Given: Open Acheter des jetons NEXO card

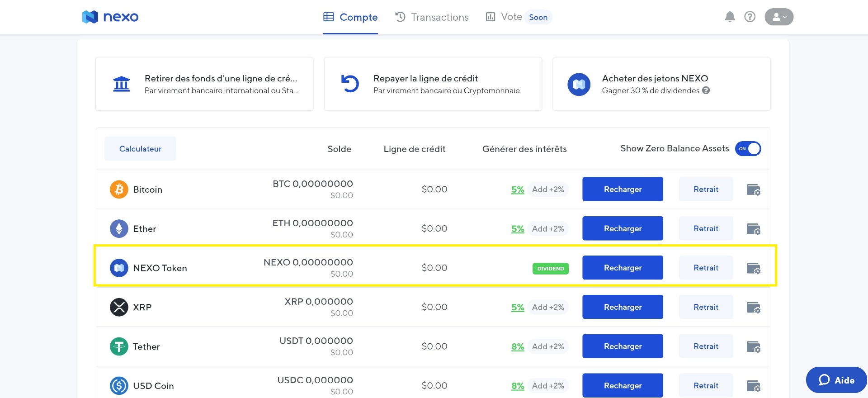Looking at the screenshot, I should (x=662, y=84).
